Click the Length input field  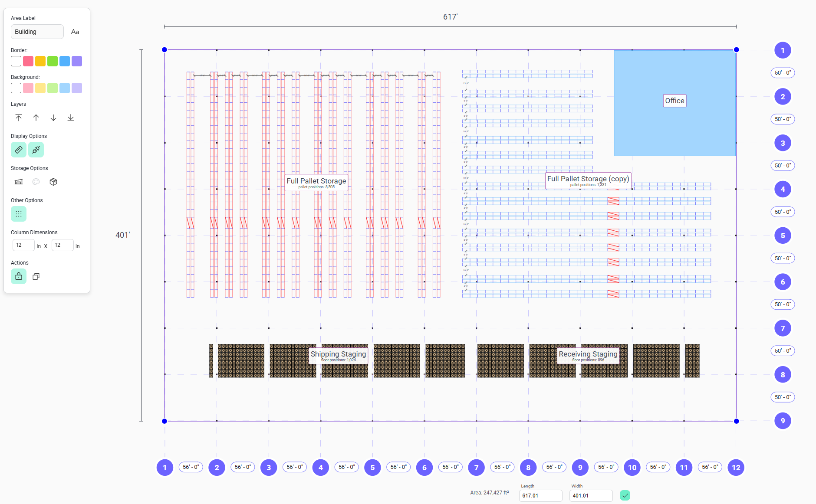point(540,496)
